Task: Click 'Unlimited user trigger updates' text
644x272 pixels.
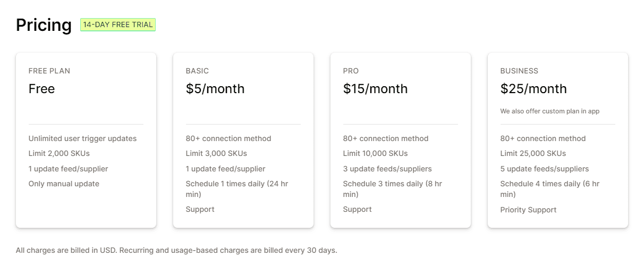Action: tap(82, 138)
